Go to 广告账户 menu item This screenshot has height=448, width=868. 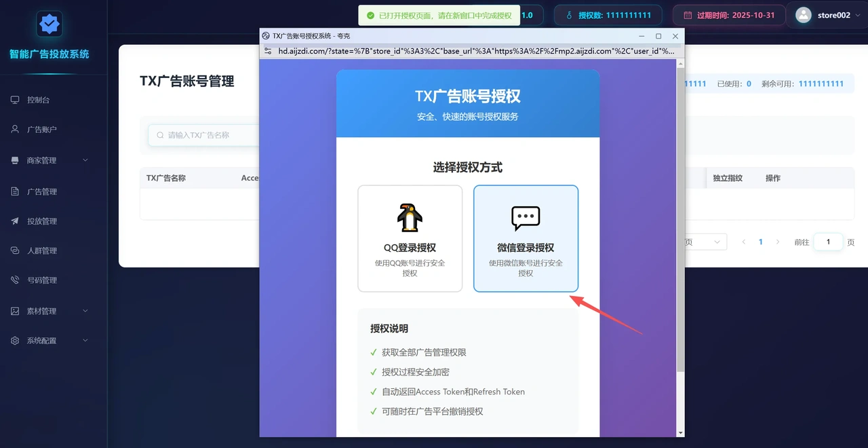click(x=54, y=129)
